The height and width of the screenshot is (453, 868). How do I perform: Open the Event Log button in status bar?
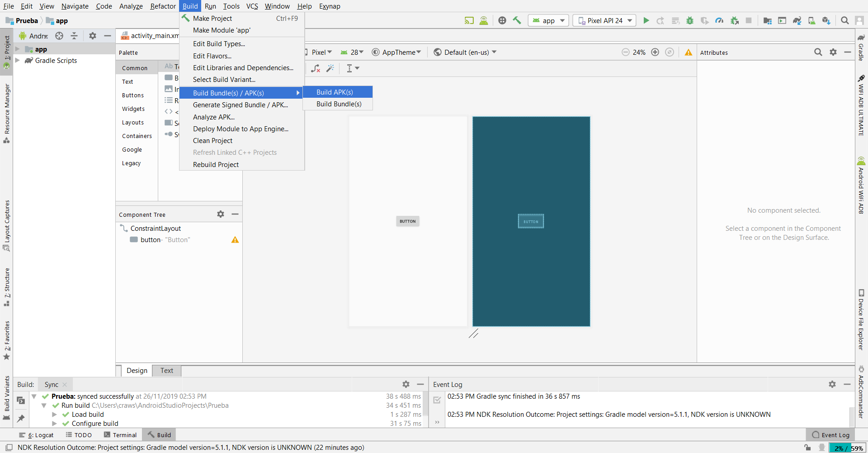tap(831, 435)
